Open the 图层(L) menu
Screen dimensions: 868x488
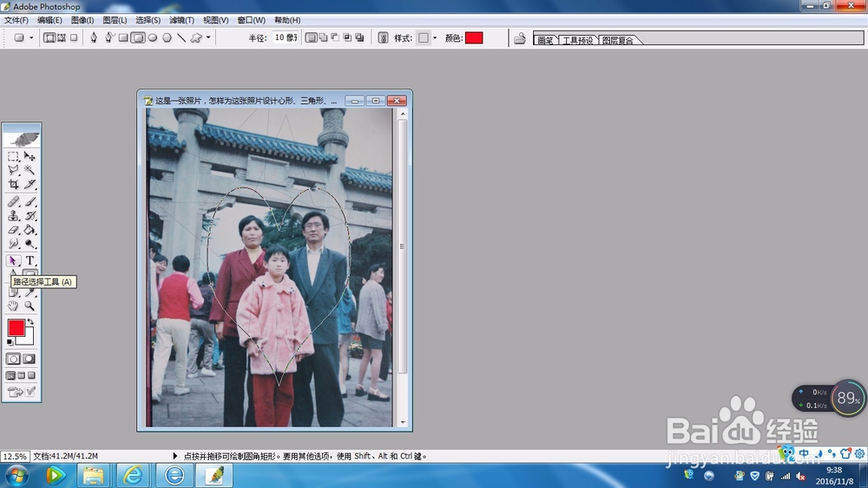[x=115, y=20]
